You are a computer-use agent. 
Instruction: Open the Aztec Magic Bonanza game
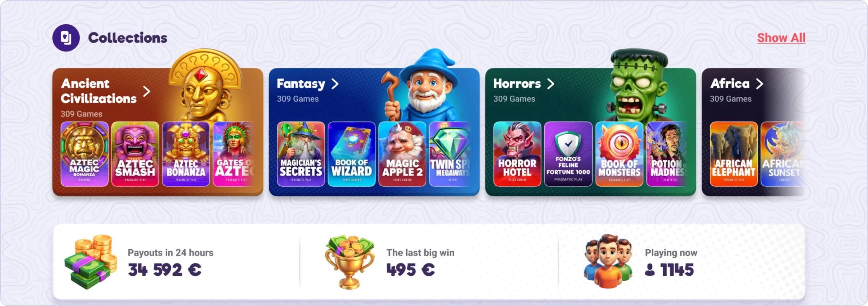click(85, 154)
